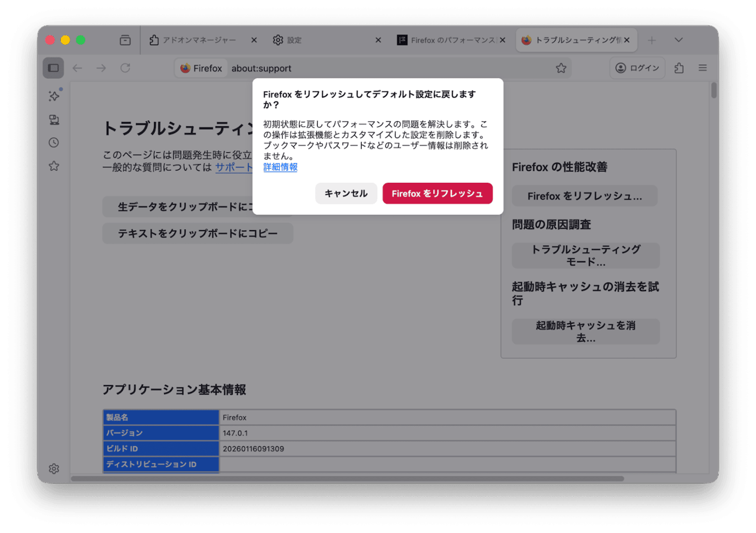Go back to the previous page
Viewport: 756px width, 533px height.
[77, 68]
